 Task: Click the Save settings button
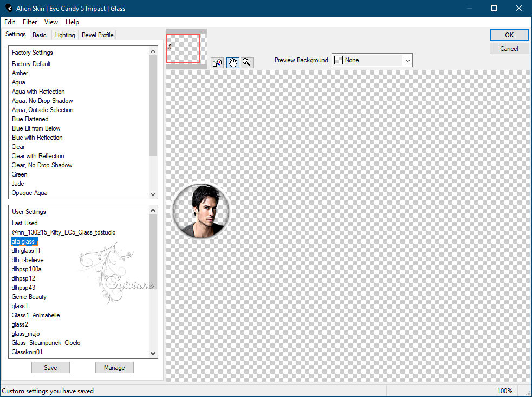coord(50,367)
